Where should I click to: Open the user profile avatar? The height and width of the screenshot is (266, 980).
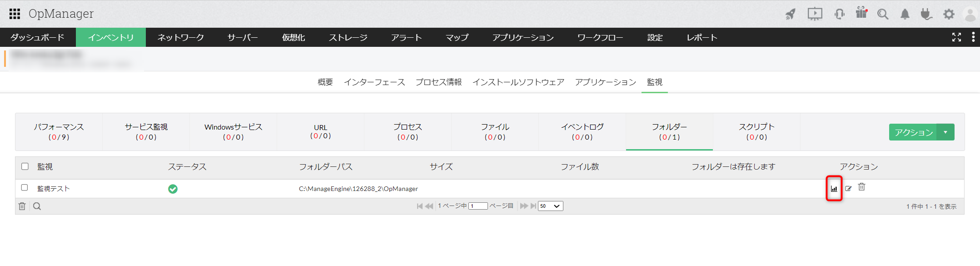[x=970, y=14]
